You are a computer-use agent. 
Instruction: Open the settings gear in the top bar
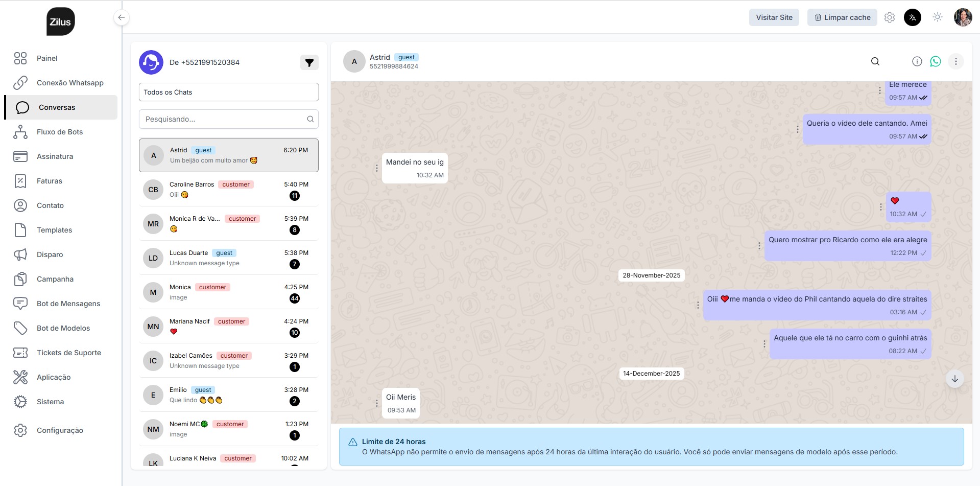pos(890,17)
